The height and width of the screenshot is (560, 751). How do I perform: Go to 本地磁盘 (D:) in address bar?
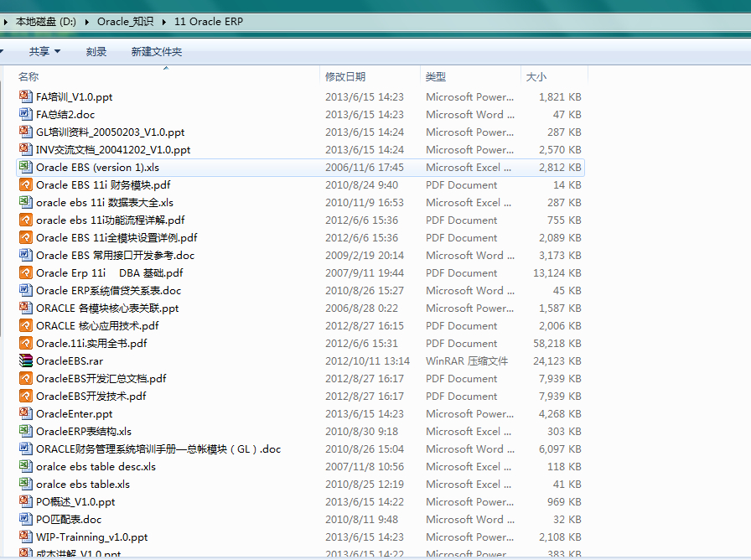[46, 22]
